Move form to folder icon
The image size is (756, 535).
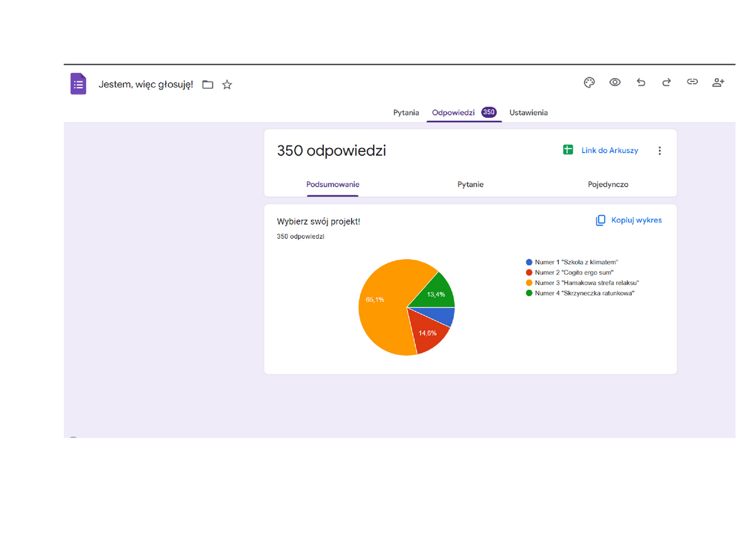(x=207, y=84)
